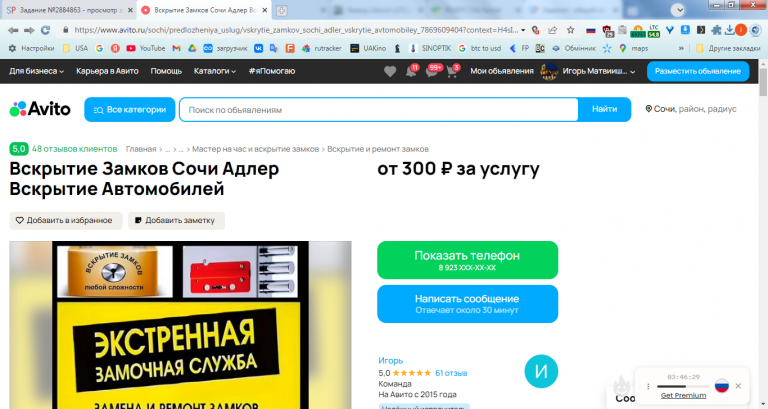The image size is (768, 409).
Task: Click the VPN widget progress slider
Action: 683,386
